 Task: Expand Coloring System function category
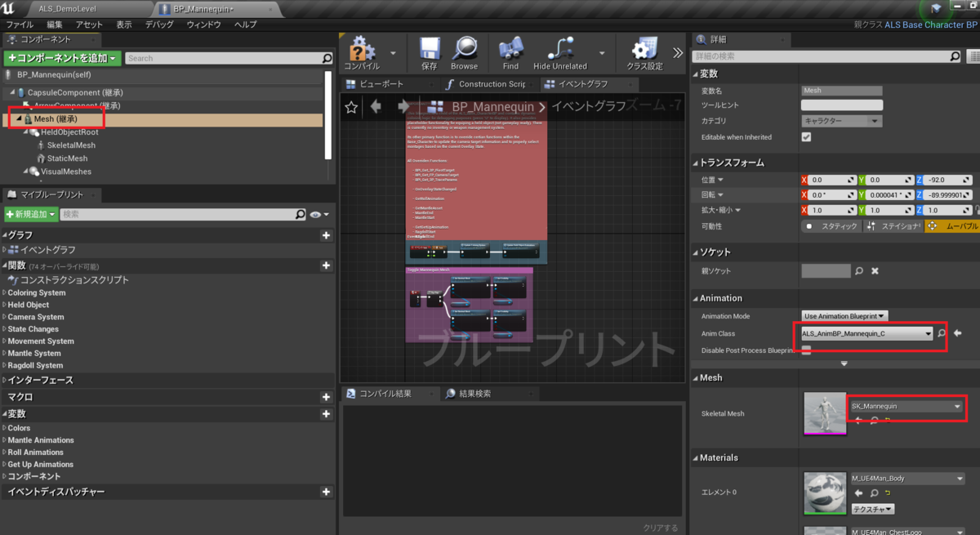5,292
